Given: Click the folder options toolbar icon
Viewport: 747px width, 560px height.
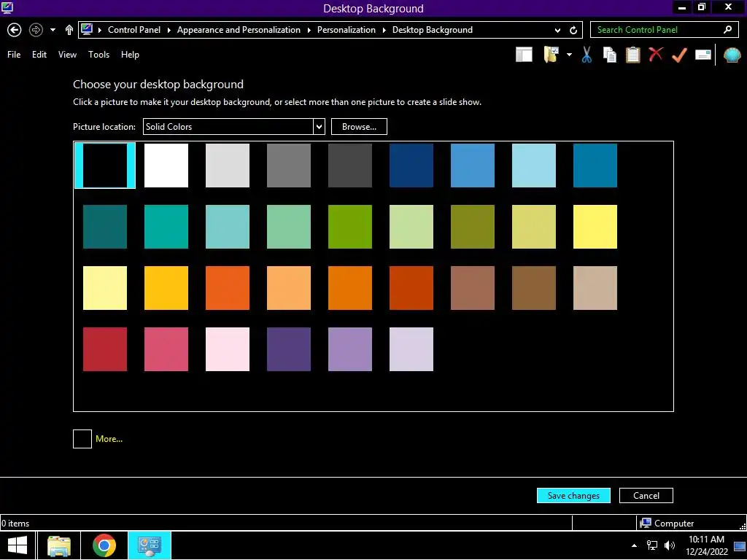Looking at the screenshot, I should point(551,55).
